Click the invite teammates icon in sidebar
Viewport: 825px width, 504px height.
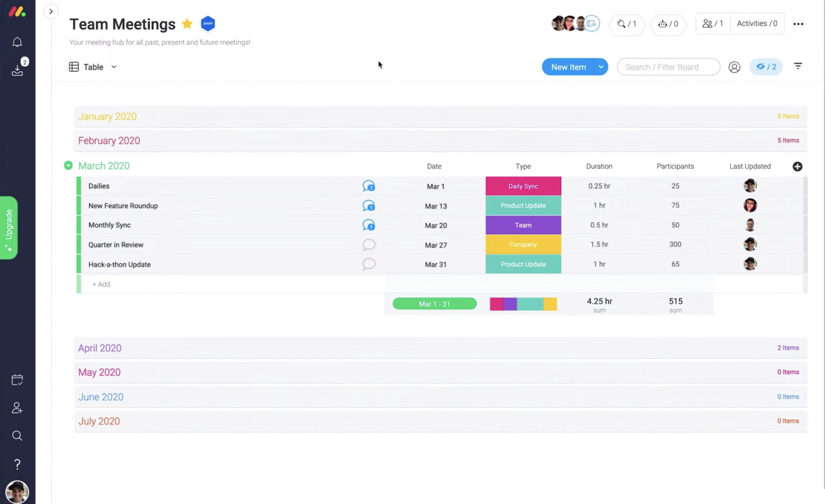pyautogui.click(x=17, y=408)
